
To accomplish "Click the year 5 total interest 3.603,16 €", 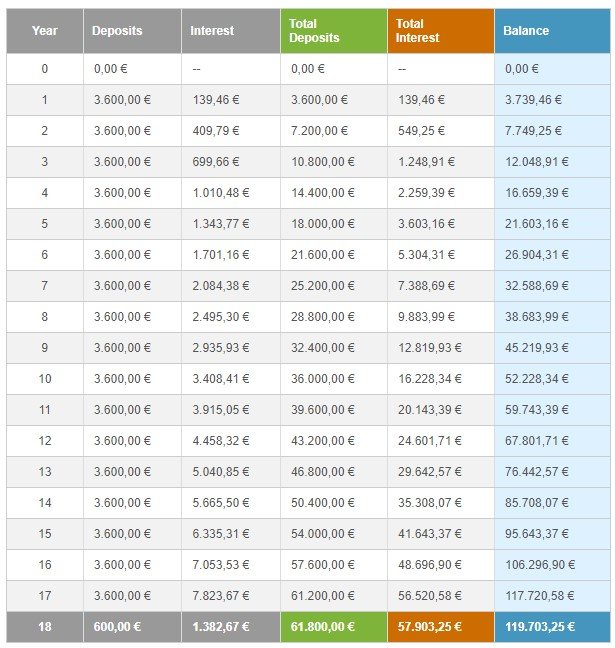I will pos(426,224).
